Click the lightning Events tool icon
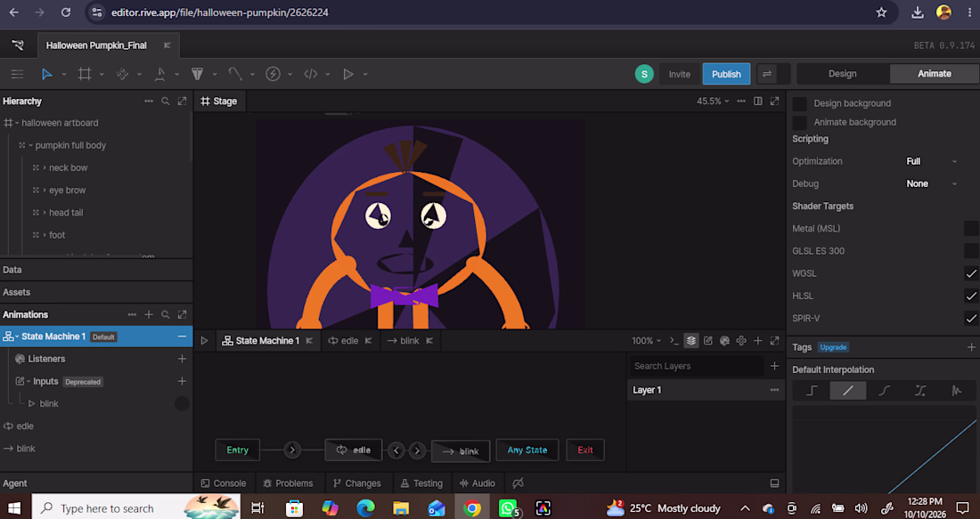Screen dimensions: 980x519 point(274,74)
